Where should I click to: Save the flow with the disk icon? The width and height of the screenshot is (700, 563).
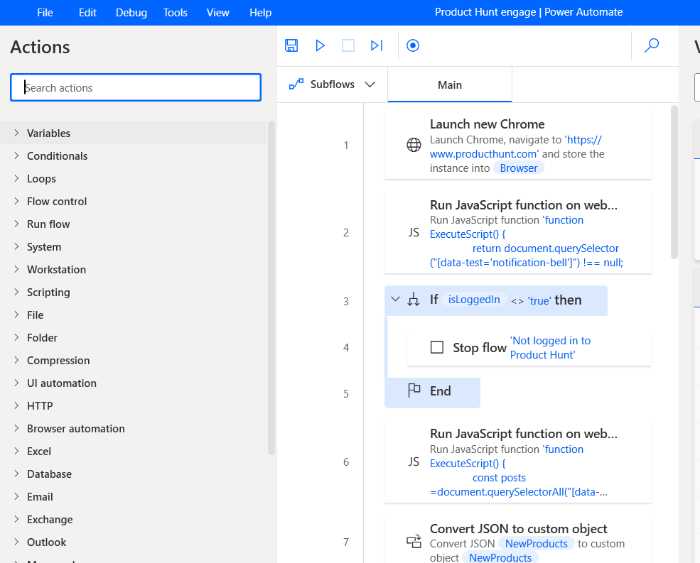point(292,46)
